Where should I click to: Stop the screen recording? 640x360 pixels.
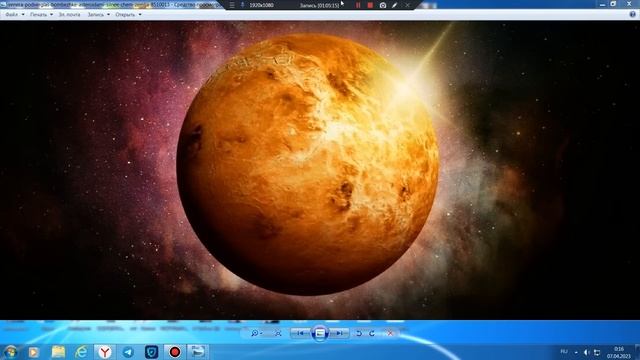(370, 5)
